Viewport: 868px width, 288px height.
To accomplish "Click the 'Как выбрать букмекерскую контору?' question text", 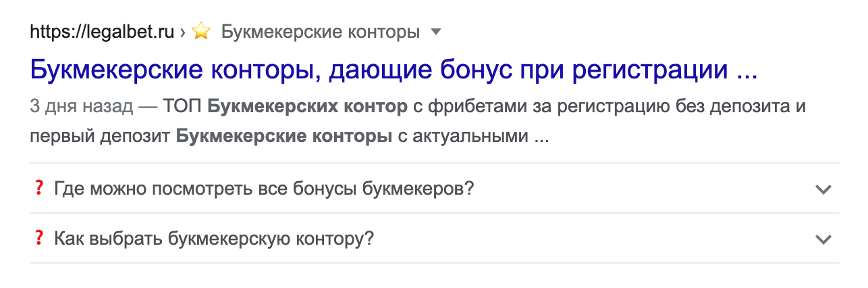I will (x=214, y=239).
